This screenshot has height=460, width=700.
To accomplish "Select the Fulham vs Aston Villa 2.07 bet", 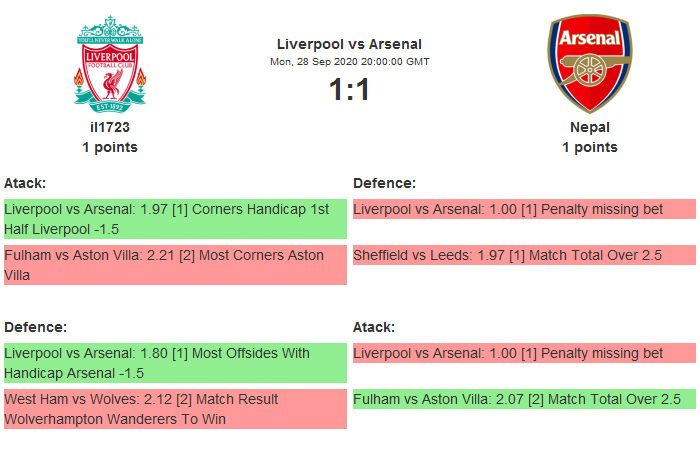I will (524, 399).
